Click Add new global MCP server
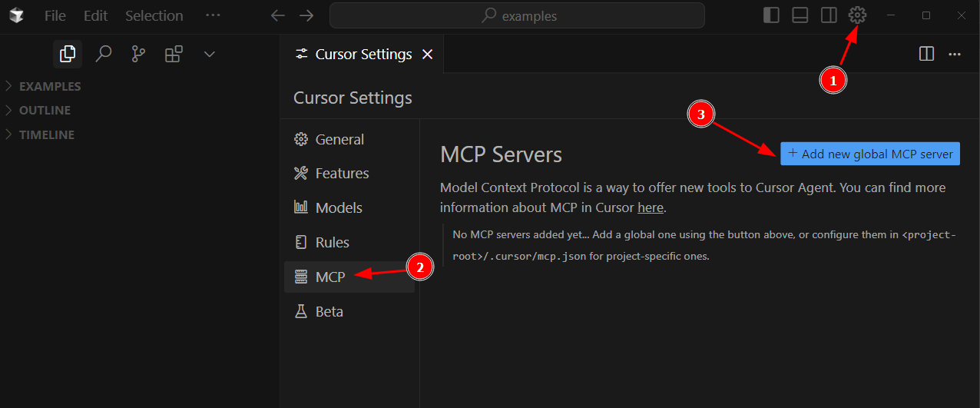Image resolution: width=980 pixels, height=408 pixels. (x=869, y=154)
